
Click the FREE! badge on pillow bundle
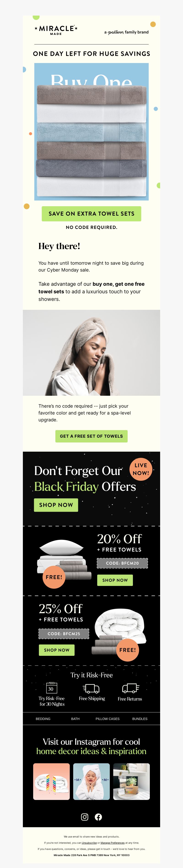coord(54,577)
